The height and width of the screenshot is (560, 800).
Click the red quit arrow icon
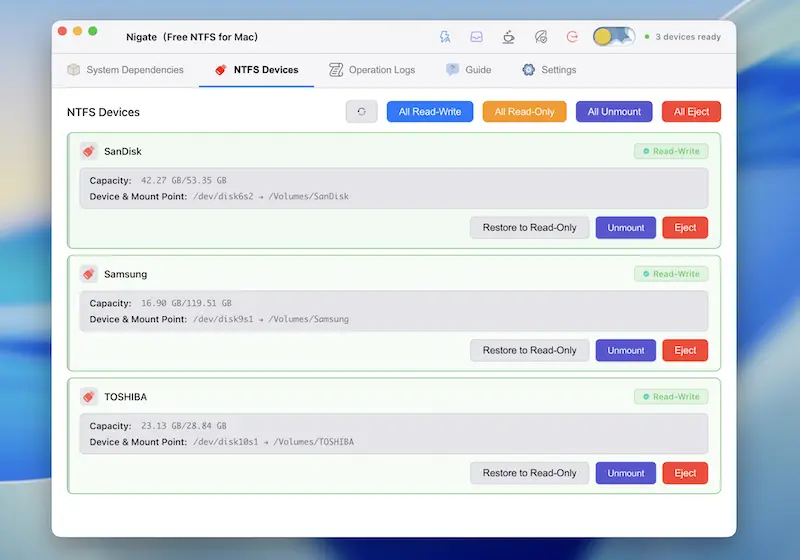[x=573, y=37]
